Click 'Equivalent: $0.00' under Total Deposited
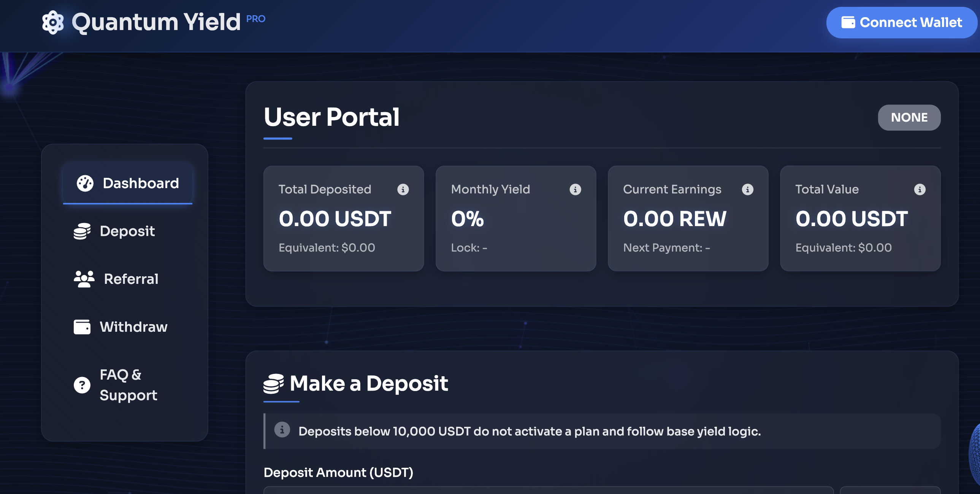Image resolution: width=980 pixels, height=494 pixels. [x=327, y=248]
